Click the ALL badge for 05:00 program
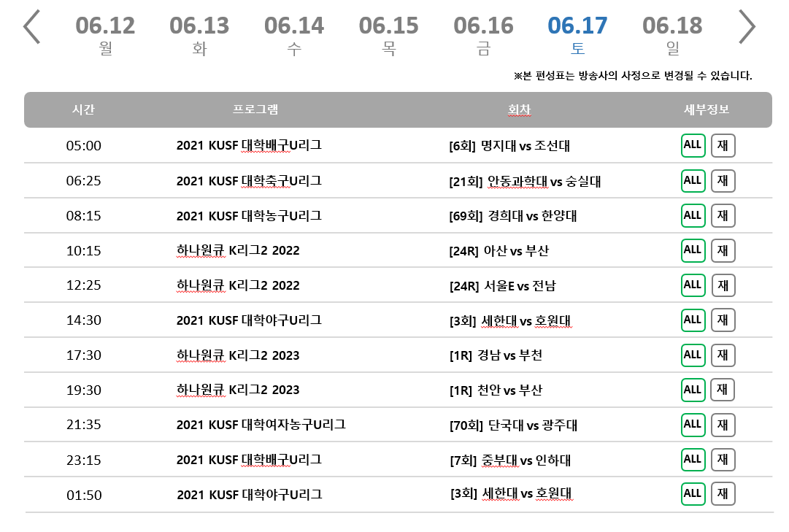The width and height of the screenshot is (789, 532). coord(693,145)
